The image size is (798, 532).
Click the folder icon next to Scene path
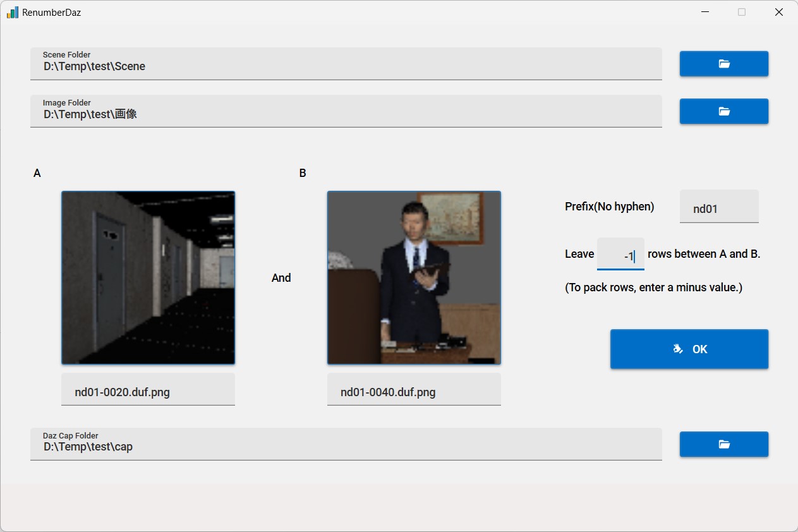723,63
